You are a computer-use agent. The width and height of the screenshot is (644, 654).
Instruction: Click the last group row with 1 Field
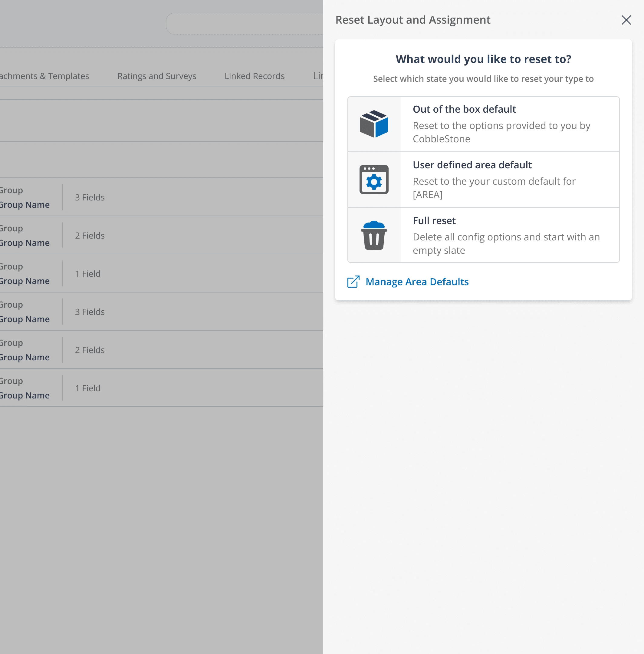[x=87, y=388]
